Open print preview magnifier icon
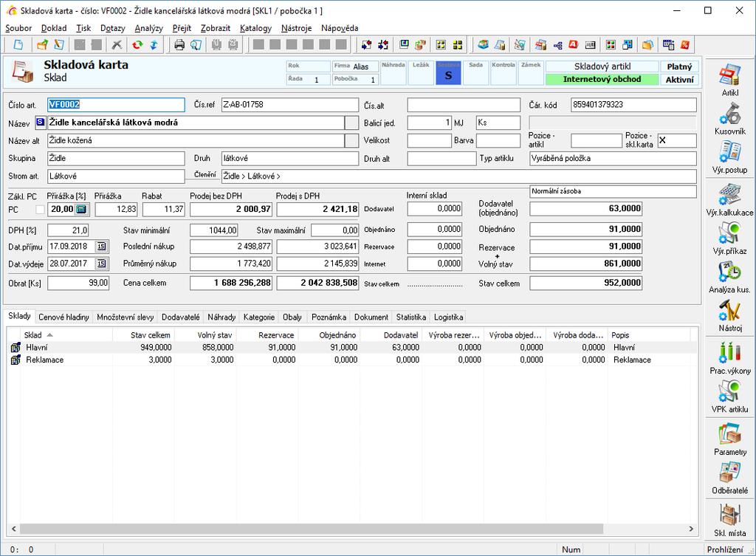Viewport: 756px width, 556px height. 196,45
